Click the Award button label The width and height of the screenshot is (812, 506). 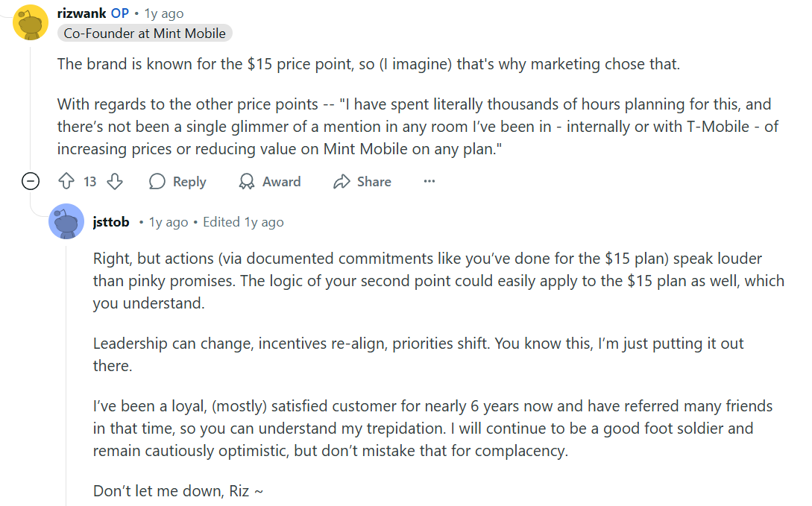pyautogui.click(x=280, y=181)
